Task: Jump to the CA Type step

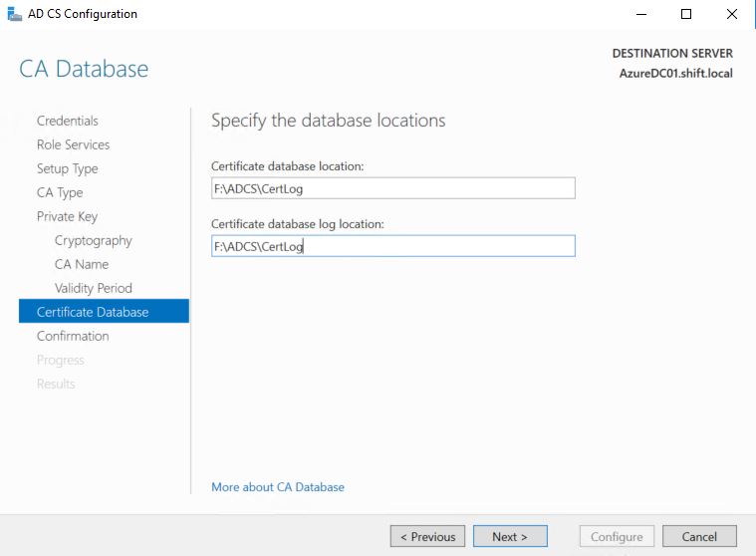Action: tap(60, 192)
